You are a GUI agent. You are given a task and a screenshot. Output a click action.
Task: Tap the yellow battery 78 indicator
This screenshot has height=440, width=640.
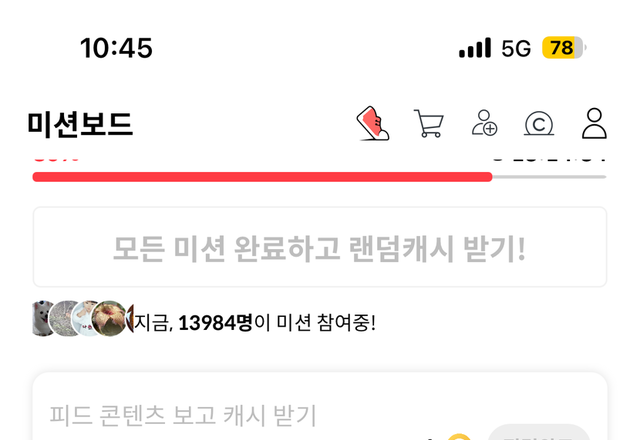pyautogui.click(x=564, y=48)
